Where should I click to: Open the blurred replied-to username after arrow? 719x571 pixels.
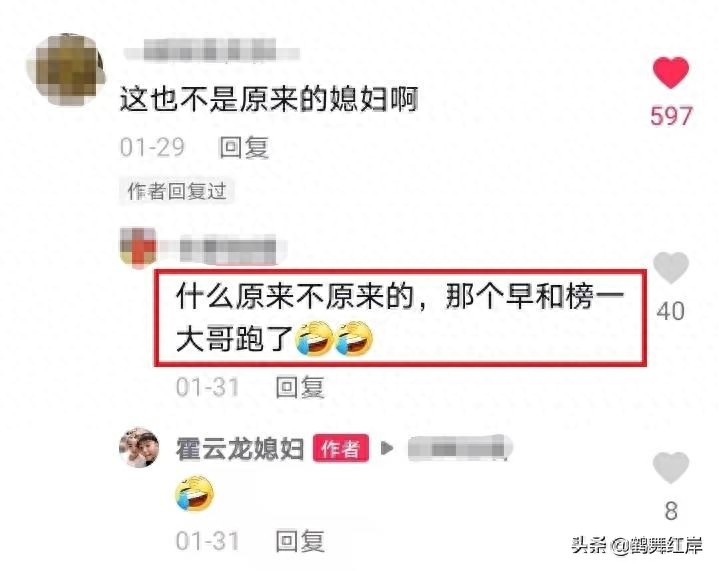click(x=460, y=448)
